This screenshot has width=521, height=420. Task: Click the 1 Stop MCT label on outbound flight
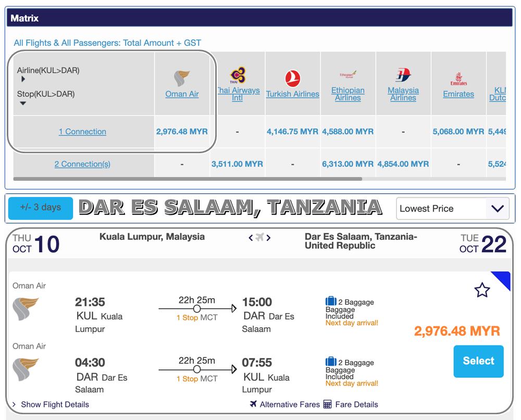pos(197,318)
